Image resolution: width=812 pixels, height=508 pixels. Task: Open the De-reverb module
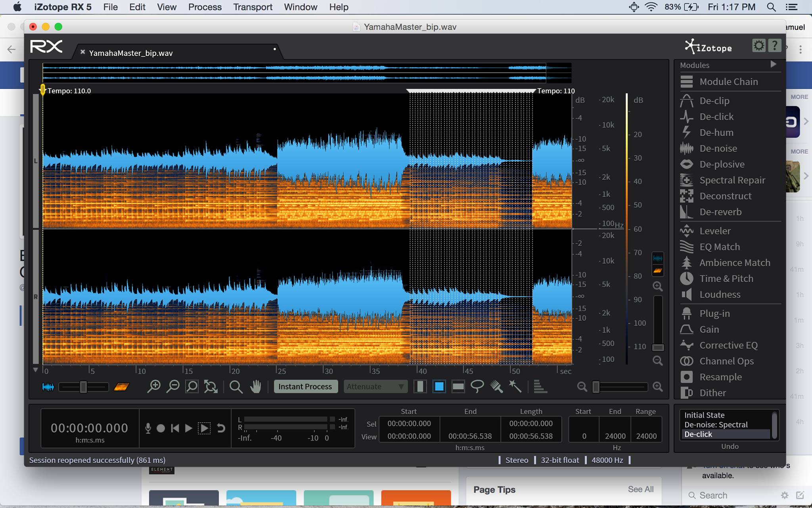coord(720,212)
